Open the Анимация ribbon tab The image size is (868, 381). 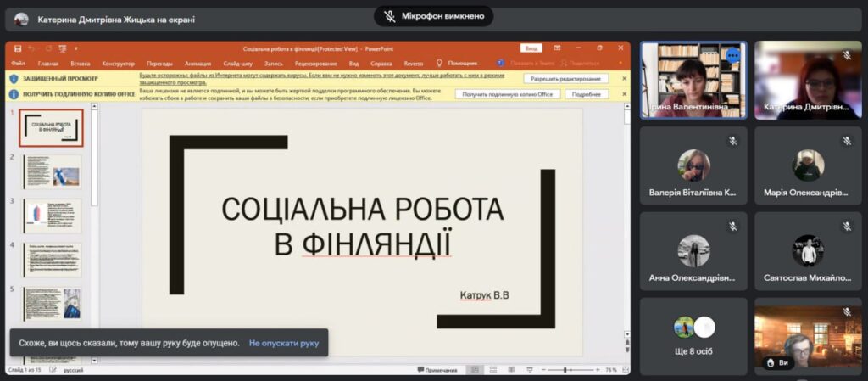(198, 63)
